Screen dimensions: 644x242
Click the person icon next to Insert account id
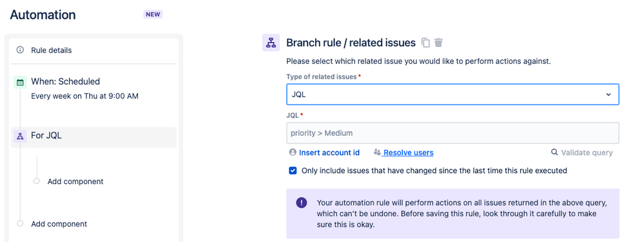click(293, 153)
